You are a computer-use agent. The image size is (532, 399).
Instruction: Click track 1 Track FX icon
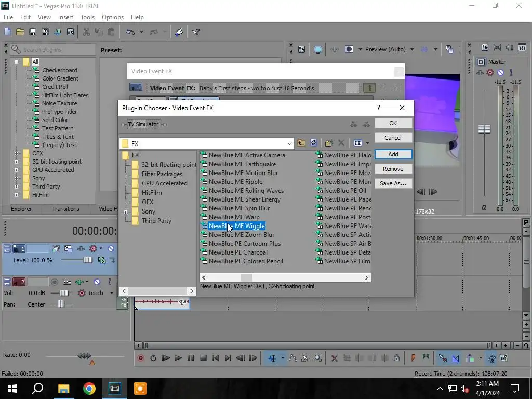click(x=81, y=249)
